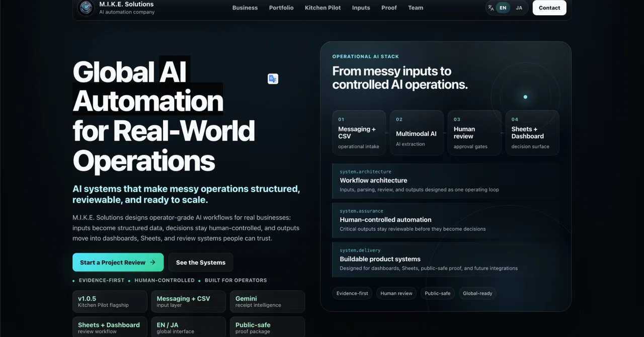Click the Human review tag chip
Viewport: 644px width, 337px height.
pyautogui.click(x=396, y=293)
